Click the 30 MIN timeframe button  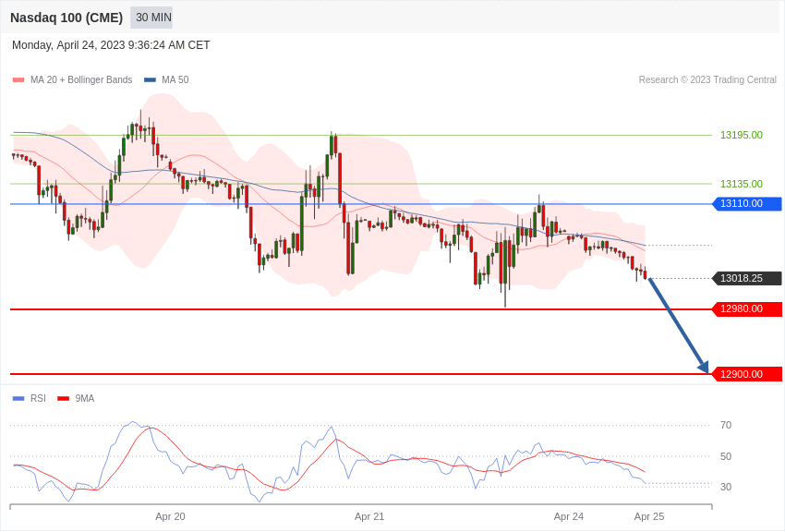151,18
